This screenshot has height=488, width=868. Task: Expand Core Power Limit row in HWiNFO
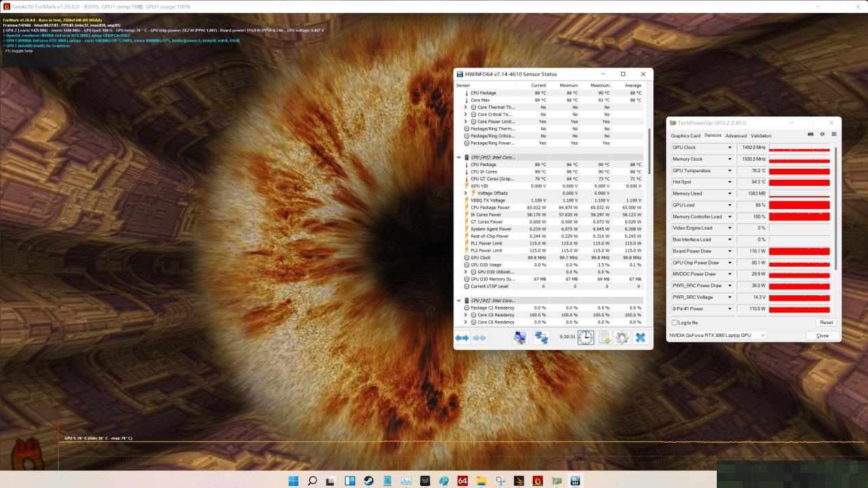466,122
